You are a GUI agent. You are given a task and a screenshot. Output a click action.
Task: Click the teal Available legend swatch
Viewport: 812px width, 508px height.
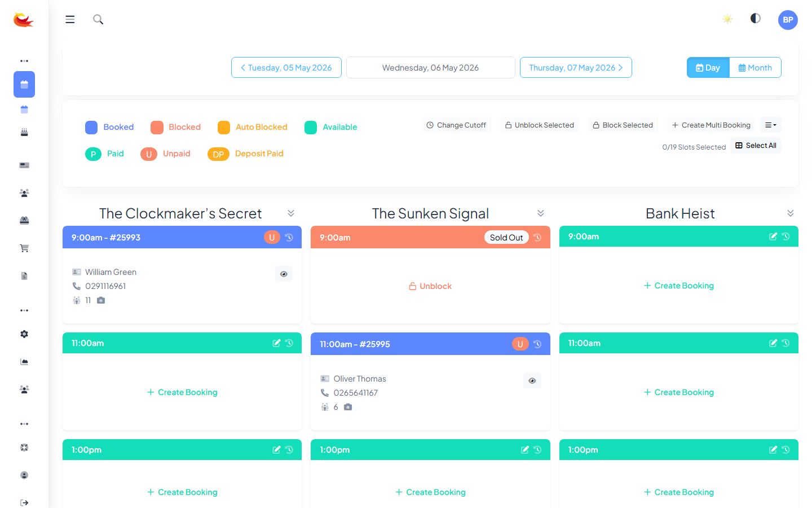click(311, 128)
